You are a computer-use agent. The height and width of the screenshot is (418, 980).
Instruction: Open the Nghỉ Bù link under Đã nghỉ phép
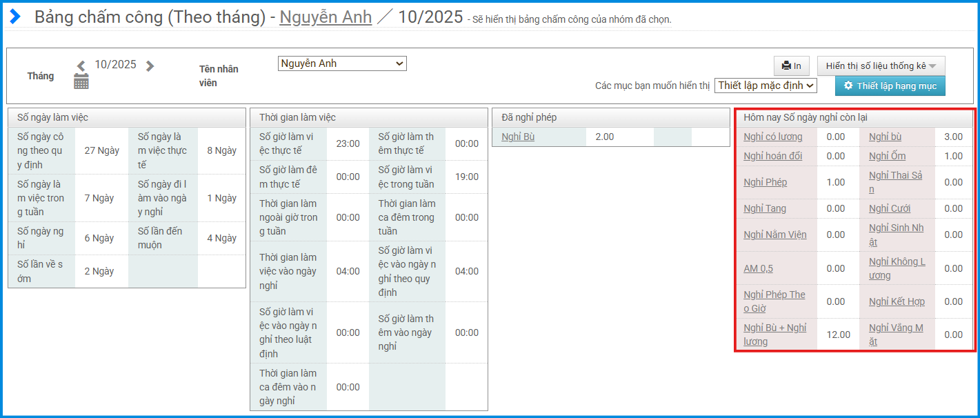pos(518,137)
